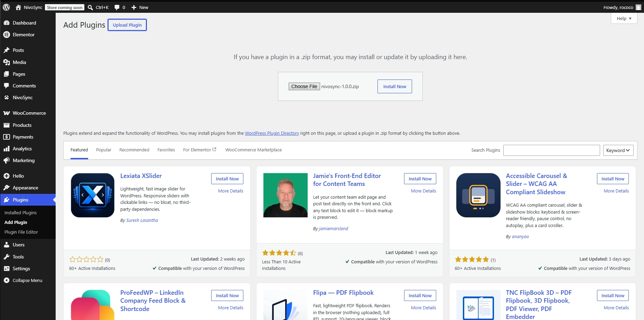View More Details for Lexiata XSlider
Viewport: 644px width, 320px height.
coord(231,191)
